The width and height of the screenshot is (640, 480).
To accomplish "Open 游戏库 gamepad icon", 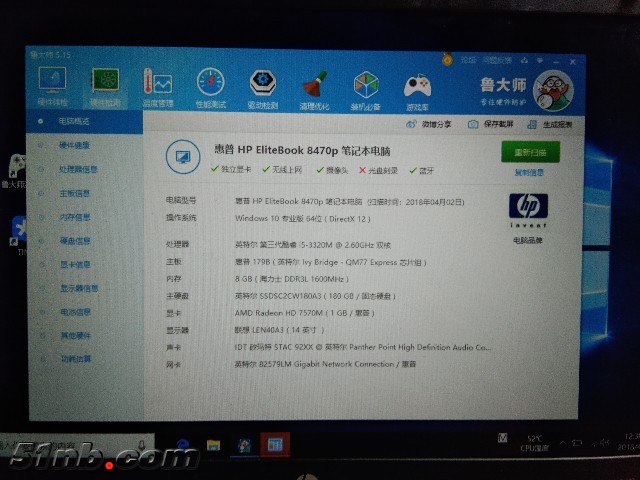I will 417,91.
